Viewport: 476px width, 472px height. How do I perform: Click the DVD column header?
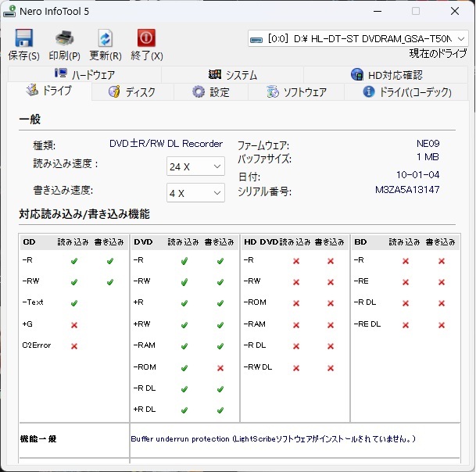click(x=143, y=242)
